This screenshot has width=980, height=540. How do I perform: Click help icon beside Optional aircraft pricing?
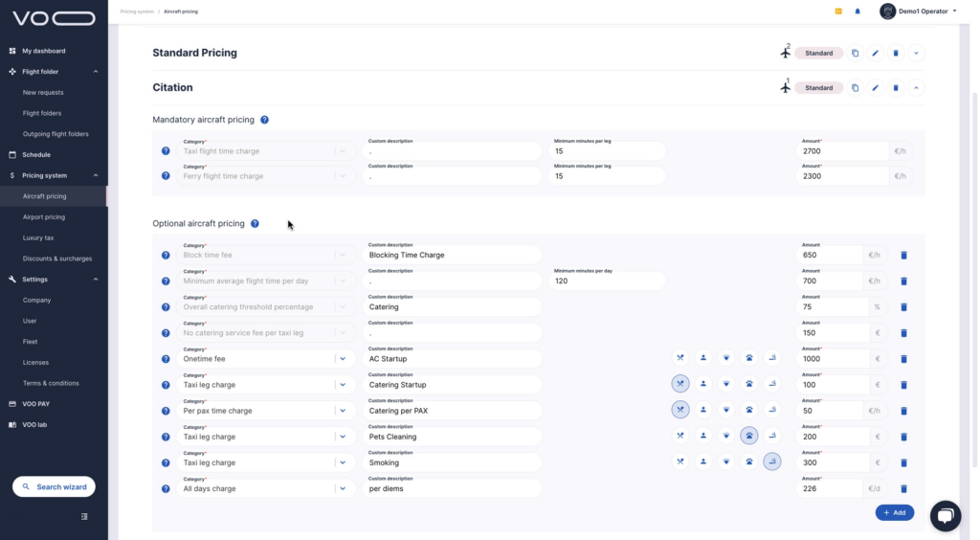(x=255, y=224)
